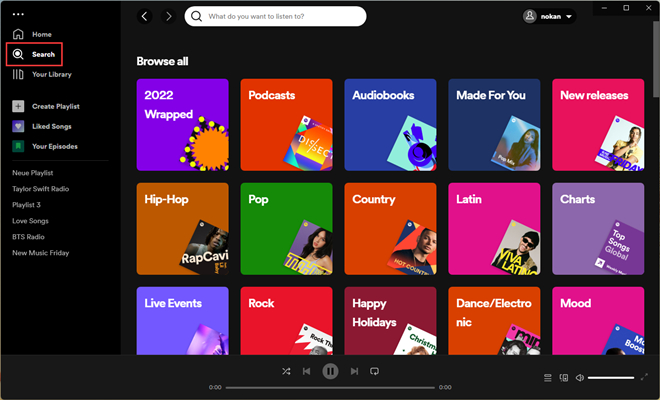Open the 2022 Wrapped category card
The height and width of the screenshot is (400, 660).
(183, 125)
